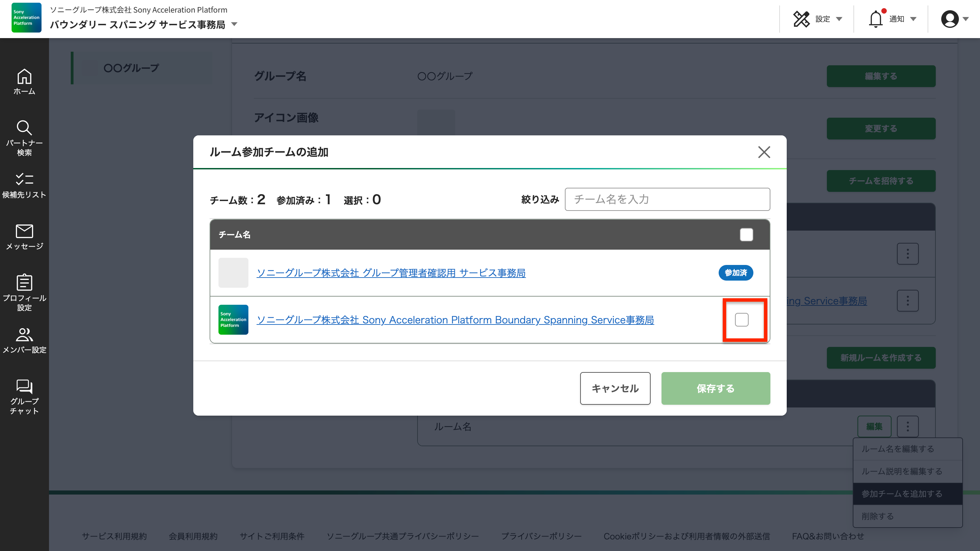The height and width of the screenshot is (551, 980).
Task: Toggle select-all checkbox in team header
Action: pyautogui.click(x=746, y=235)
